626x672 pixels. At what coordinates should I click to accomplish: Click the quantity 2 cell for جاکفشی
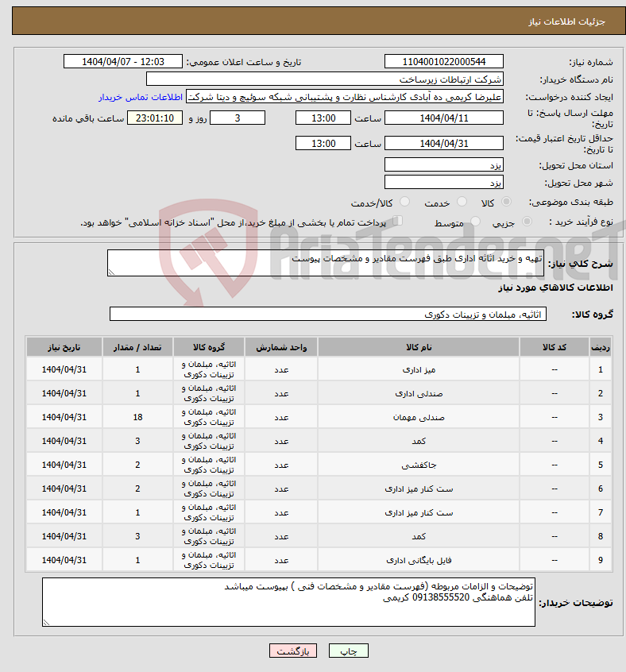pos(137,465)
